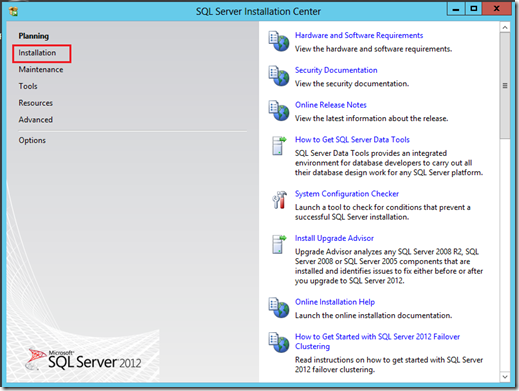Open Hardware and Software Requirements link
The height and width of the screenshot is (391, 519).
coord(359,35)
